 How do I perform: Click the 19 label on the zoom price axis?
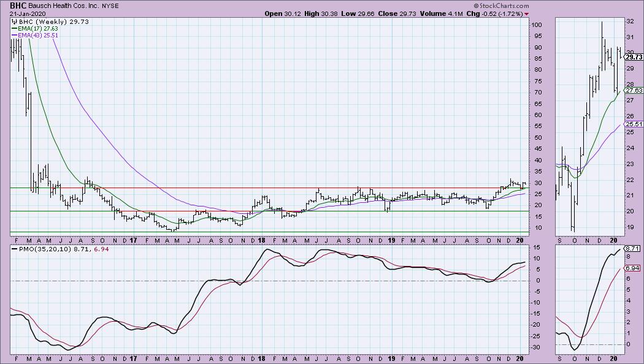pyautogui.click(x=630, y=227)
